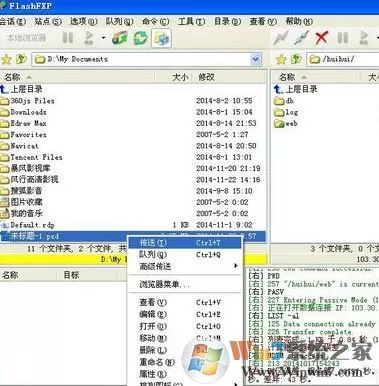Select the remote web folder
This screenshot has height=386, width=379.
click(286, 124)
